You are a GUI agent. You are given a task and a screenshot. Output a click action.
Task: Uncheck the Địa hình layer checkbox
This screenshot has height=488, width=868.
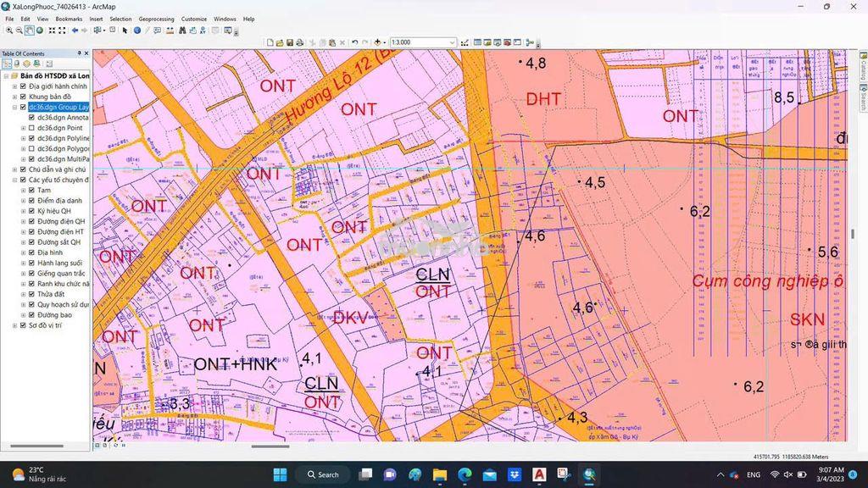(31, 252)
